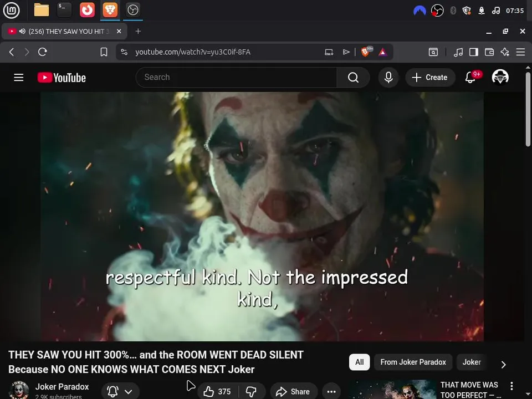
Task: Select the From Joker Paradox chip
Action: point(413,362)
